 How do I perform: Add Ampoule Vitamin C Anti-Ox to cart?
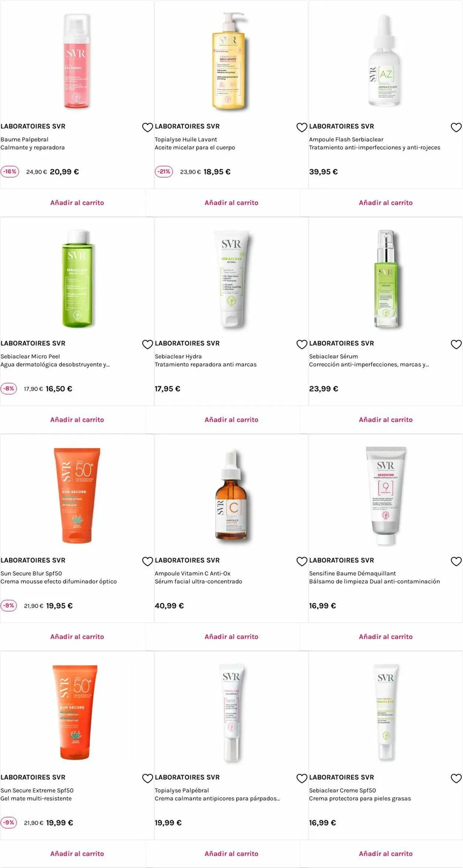[x=231, y=637]
